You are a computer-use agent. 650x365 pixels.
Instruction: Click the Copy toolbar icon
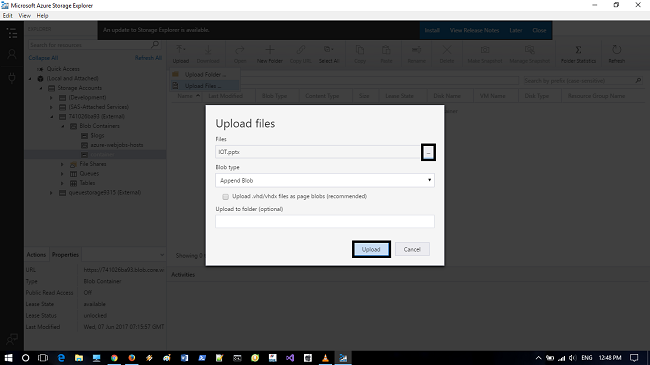click(360, 50)
